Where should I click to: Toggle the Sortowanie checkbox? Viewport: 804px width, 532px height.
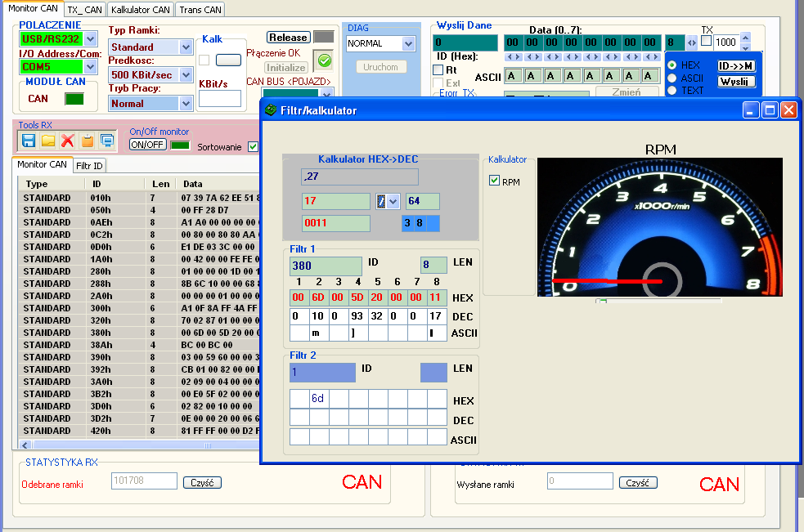point(253,146)
